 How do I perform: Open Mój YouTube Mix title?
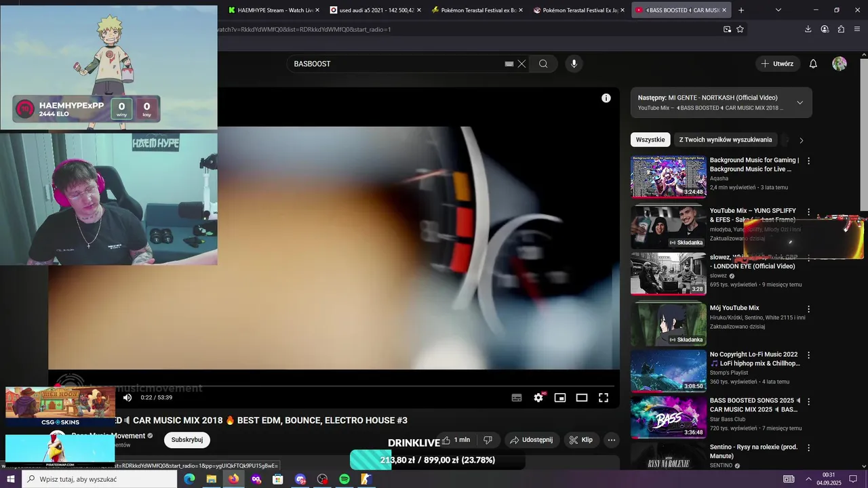[734, 308]
